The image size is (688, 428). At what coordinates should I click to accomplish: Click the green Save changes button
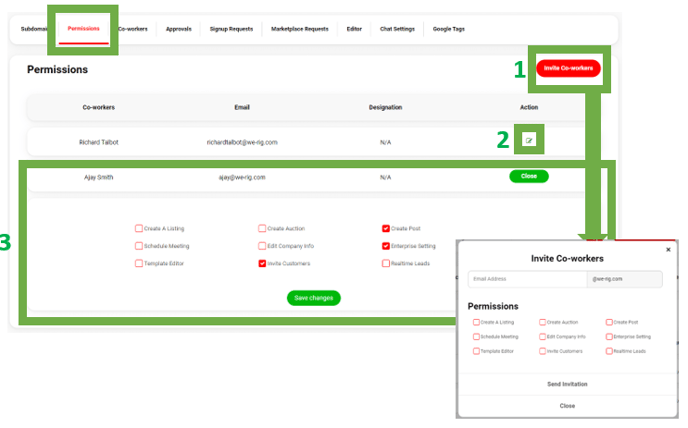[313, 297]
